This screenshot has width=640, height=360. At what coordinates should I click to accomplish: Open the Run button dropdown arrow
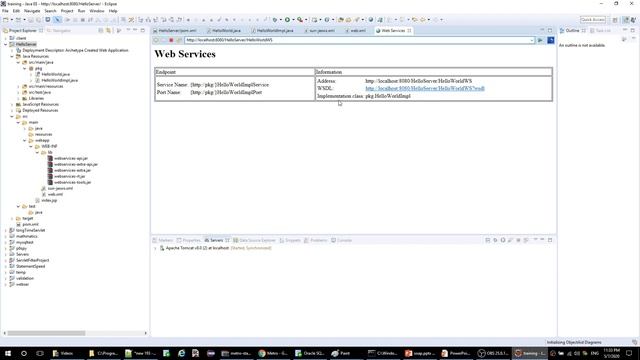(x=293, y=20)
